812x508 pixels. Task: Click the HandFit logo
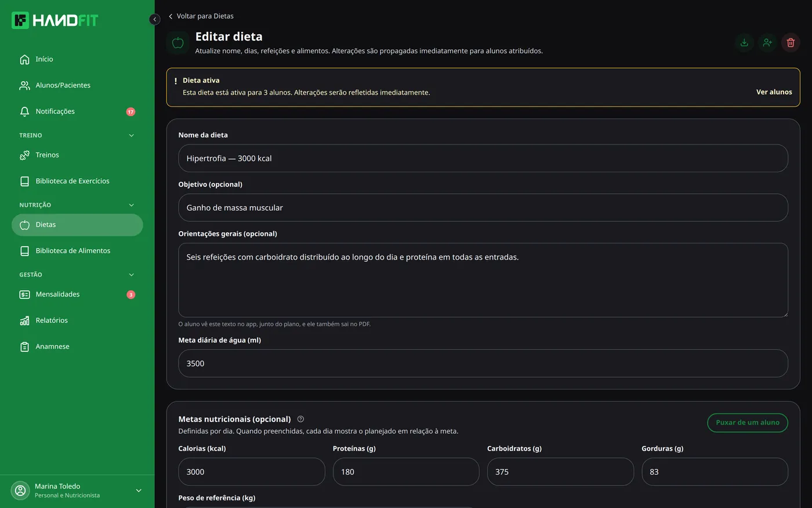pyautogui.click(x=55, y=20)
